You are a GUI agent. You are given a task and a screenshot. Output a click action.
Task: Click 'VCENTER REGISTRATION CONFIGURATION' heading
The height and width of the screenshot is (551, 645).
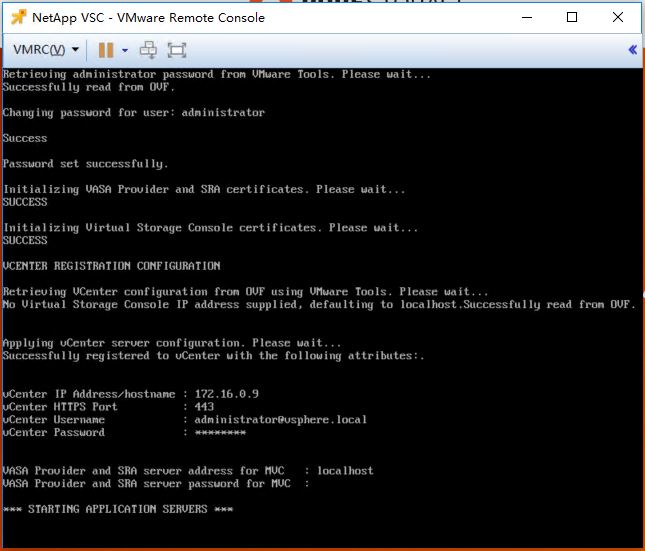[111, 266]
